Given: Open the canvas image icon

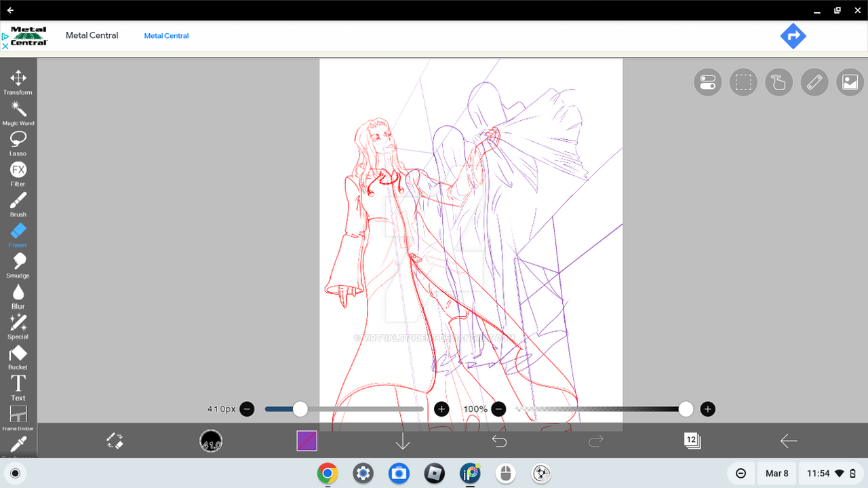Looking at the screenshot, I should tap(850, 82).
